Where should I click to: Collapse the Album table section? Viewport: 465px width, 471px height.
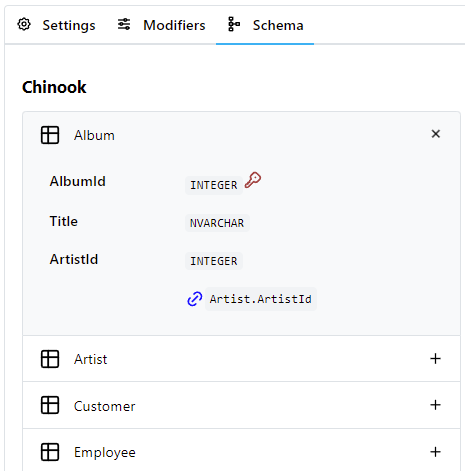click(x=436, y=134)
